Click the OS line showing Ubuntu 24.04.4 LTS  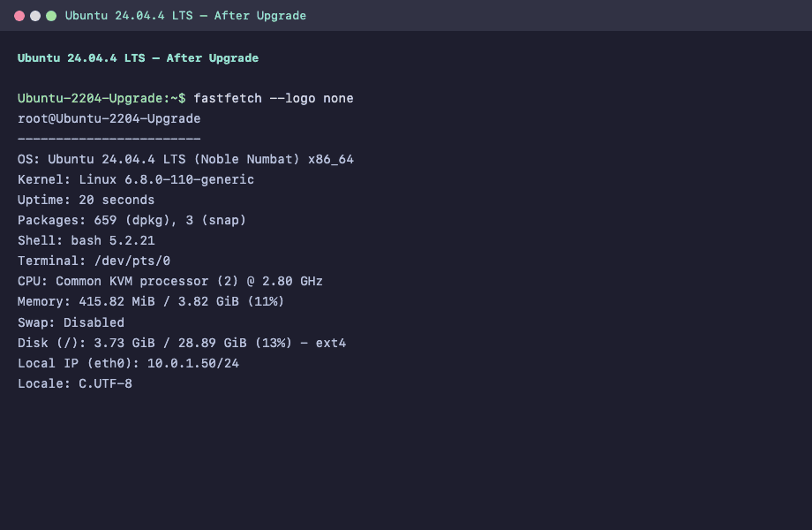click(185, 159)
